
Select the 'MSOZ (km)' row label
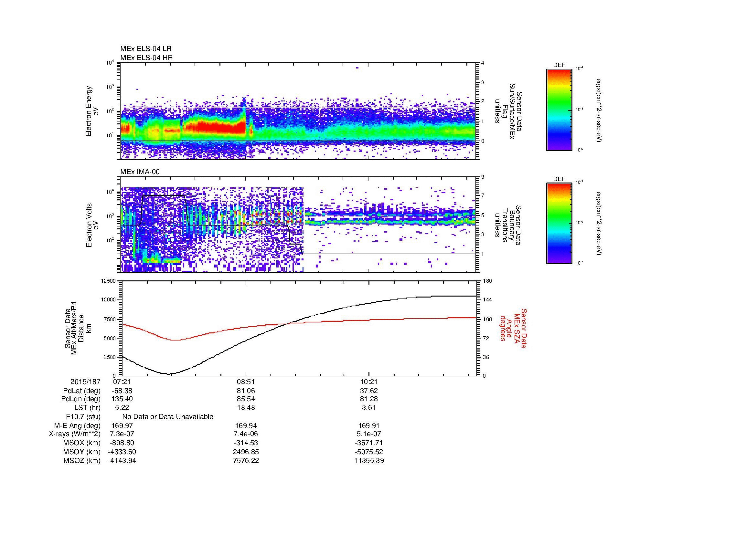pos(82,460)
